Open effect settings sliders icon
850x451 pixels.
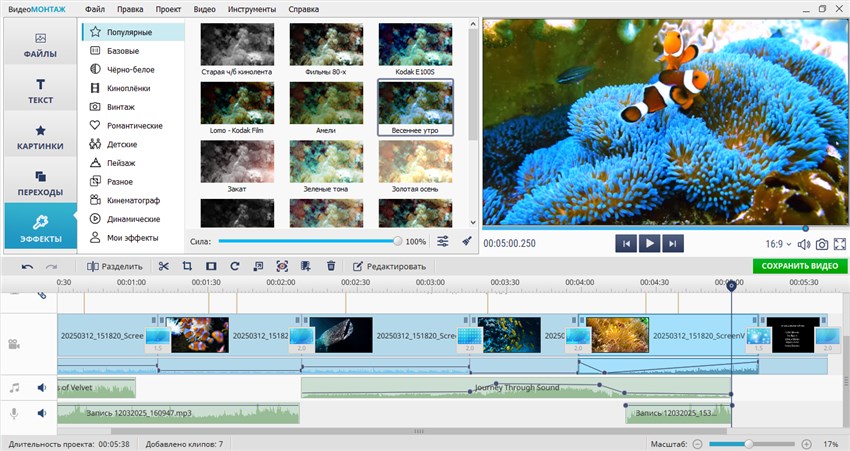click(443, 241)
